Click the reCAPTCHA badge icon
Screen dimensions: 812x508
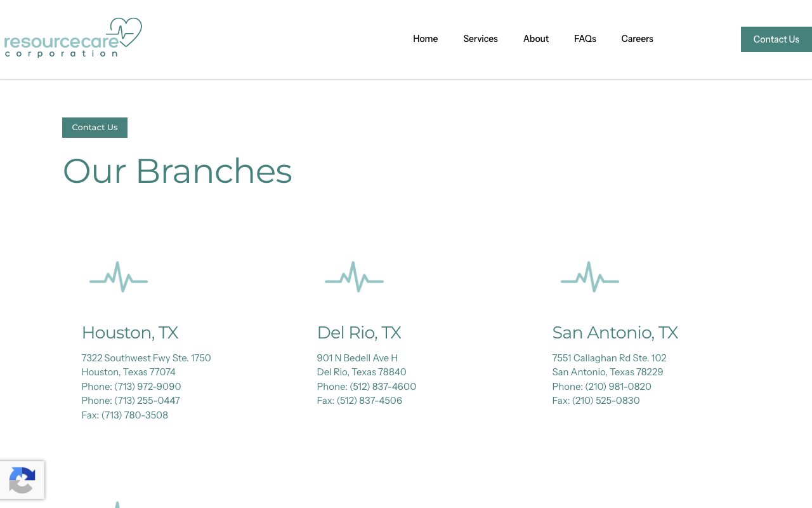pyautogui.click(x=22, y=480)
